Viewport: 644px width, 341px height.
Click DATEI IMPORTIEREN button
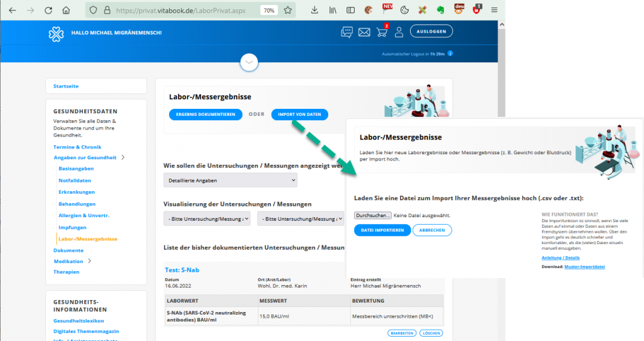(x=382, y=230)
